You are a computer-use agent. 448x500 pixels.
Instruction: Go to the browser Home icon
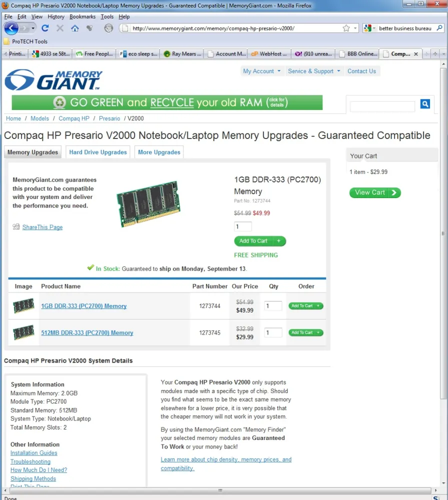(75, 28)
